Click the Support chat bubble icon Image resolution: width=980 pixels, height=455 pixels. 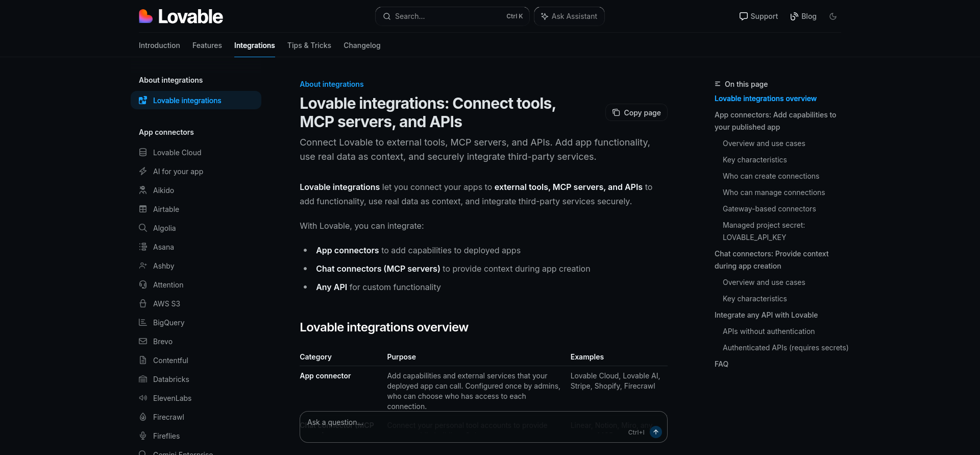coord(743,16)
